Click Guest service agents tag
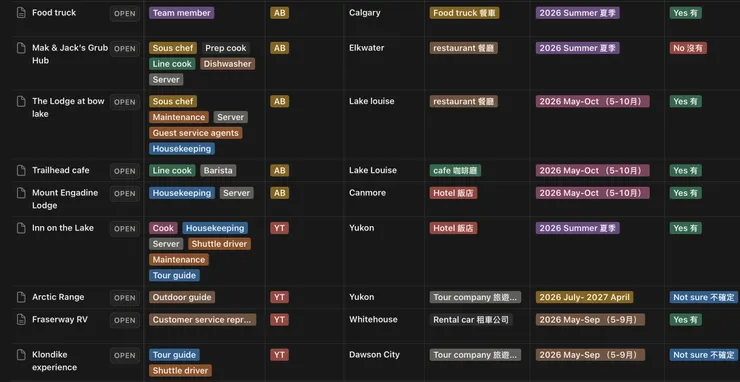Viewport: 740px width, 382px height. [196, 133]
